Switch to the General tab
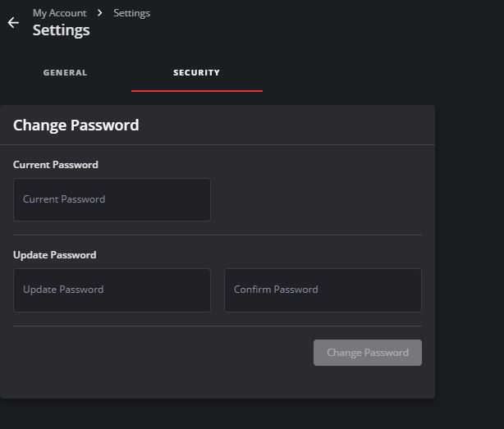504x429 pixels. coord(65,73)
